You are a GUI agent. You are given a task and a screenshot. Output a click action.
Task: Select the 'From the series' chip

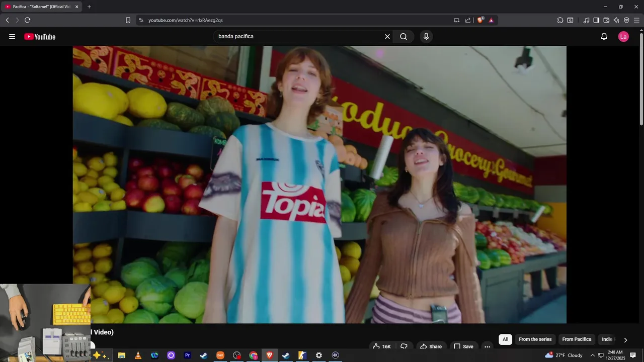click(535, 339)
